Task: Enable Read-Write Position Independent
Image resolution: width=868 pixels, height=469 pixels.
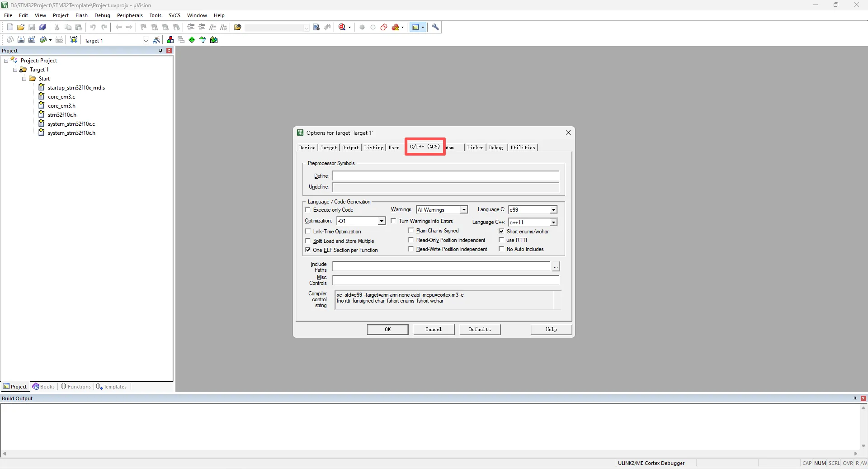Action: pyautogui.click(x=411, y=249)
